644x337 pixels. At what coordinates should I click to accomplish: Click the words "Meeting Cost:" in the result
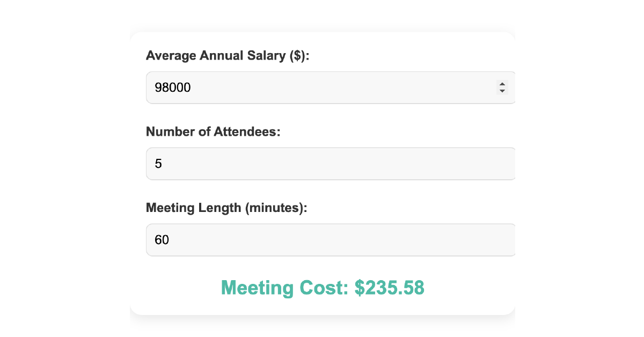click(x=285, y=288)
